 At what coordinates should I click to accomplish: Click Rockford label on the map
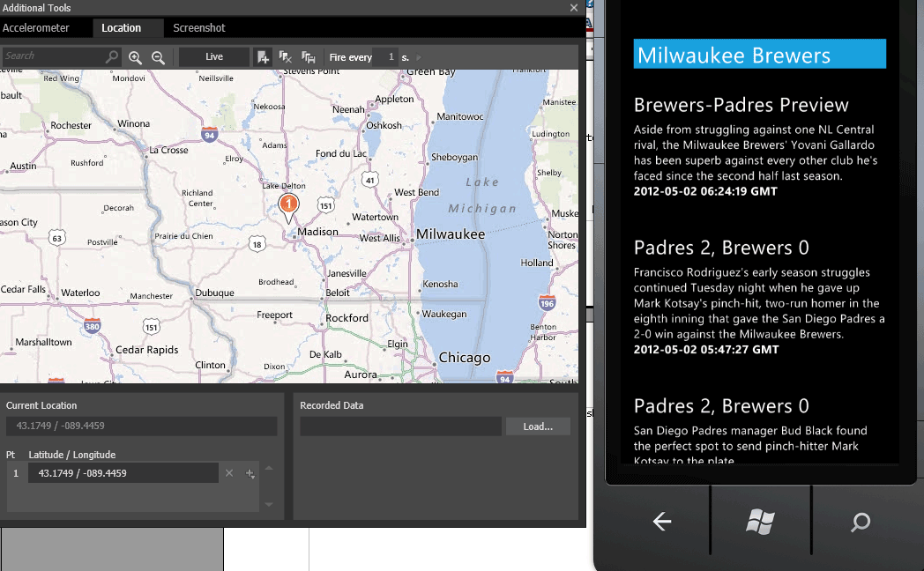(347, 318)
